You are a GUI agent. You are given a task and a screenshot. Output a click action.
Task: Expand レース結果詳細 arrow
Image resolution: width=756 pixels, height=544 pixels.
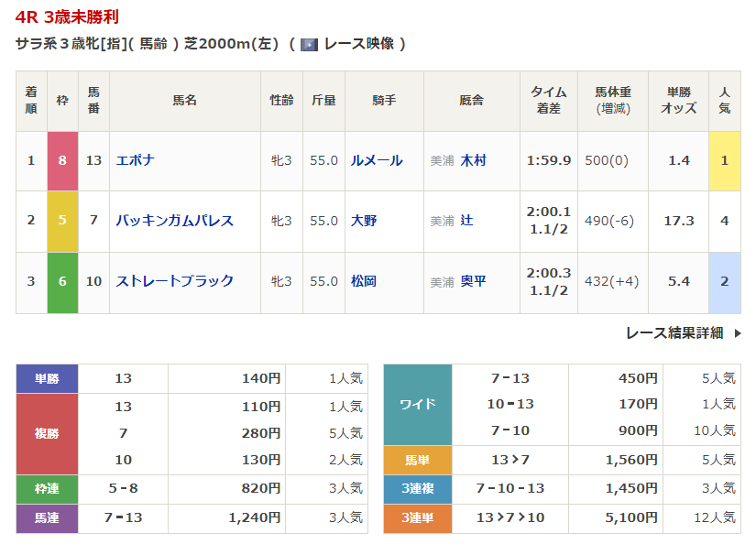tap(738, 333)
